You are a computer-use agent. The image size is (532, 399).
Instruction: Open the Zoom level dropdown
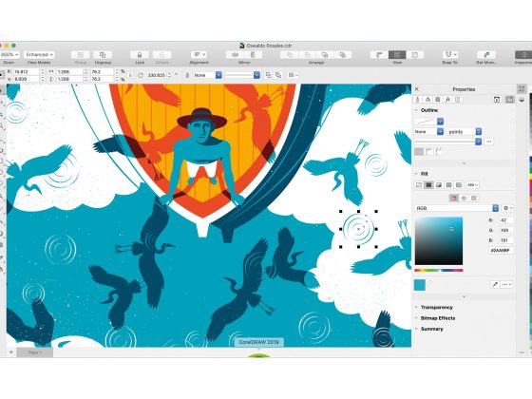pyautogui.click(x=9, y=55)
